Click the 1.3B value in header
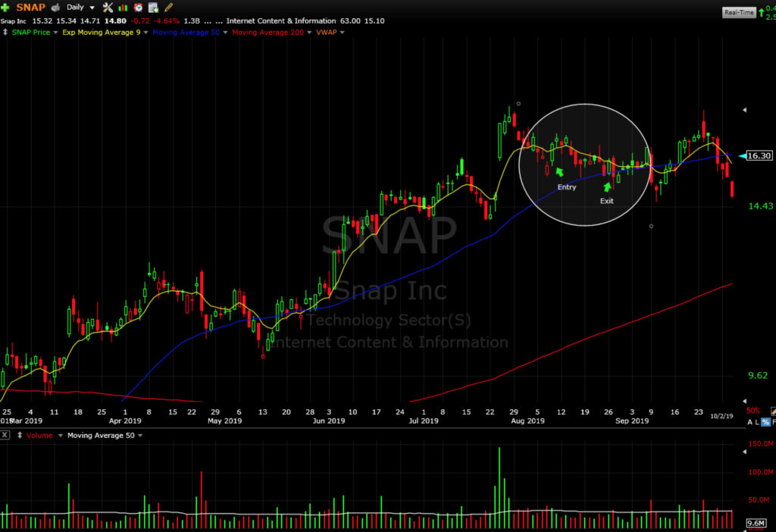This screenshot has height=532, width=776. click(x=192, y=20)
